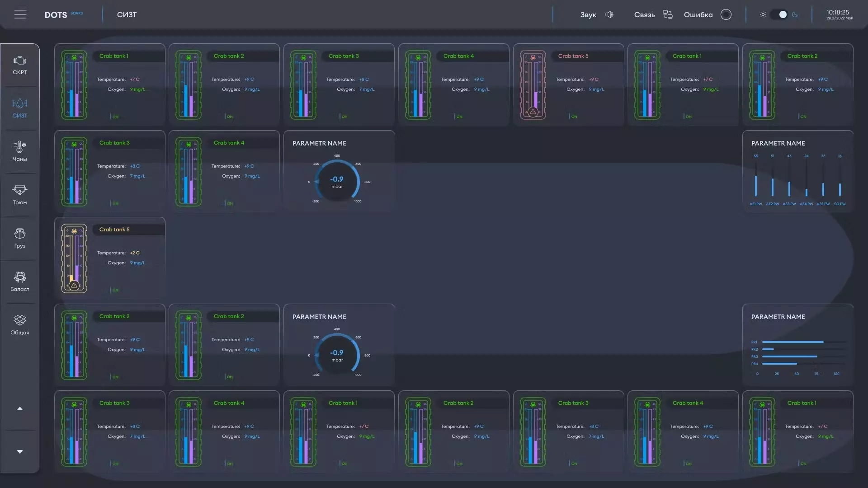The image size is (868, 488).
Task: Toggle the light/dark theme switch
Action: tap(779, 14)
